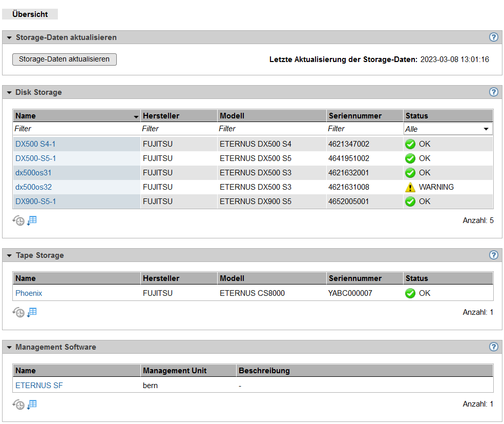Open the dx500os32 disk storage link
Image resolution: width=504 pixels, height=424 pixels.
33,187
